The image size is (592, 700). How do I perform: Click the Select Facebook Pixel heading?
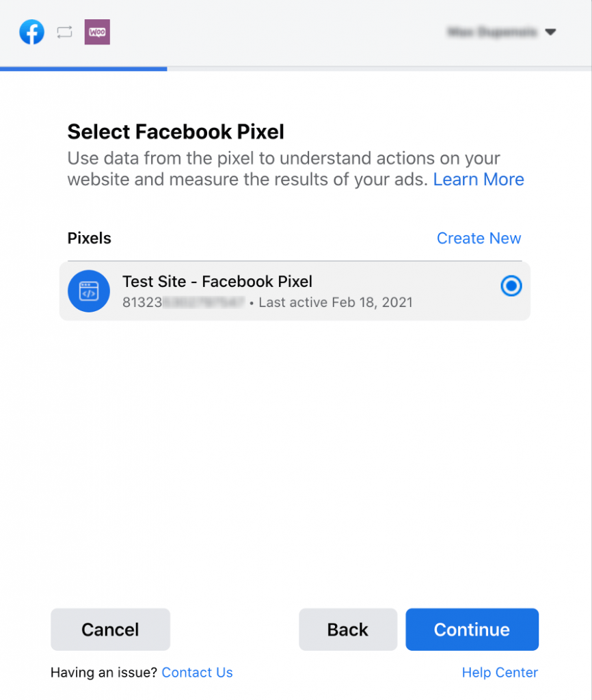click(x=176, y=132)
